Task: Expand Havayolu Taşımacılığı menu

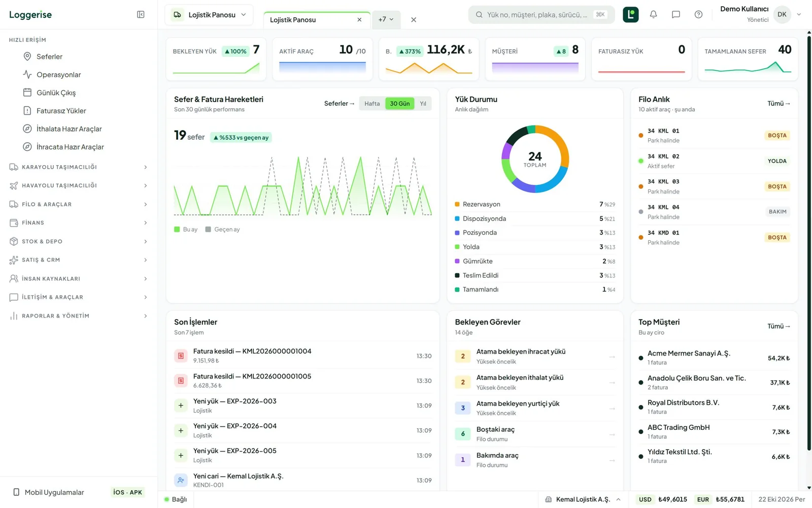Action: click(x=79, y=185)
